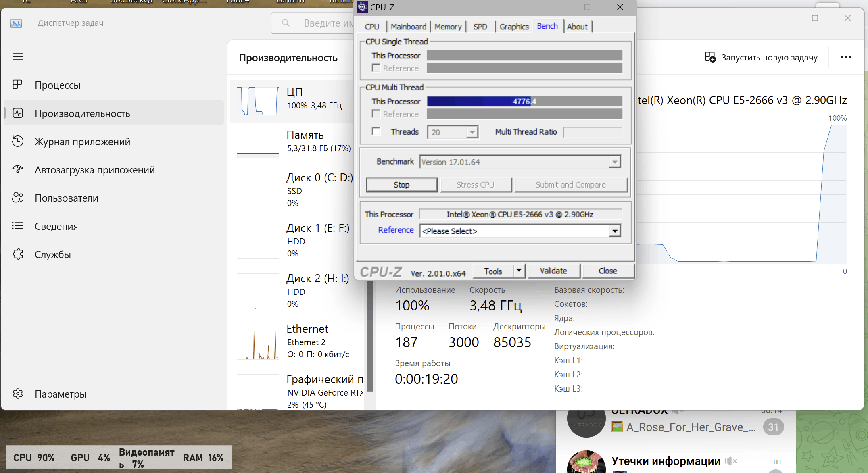868x473 pixels.
Task: Toggle the Reference checkbox in Multi Thread
Action: coord(376,114)
